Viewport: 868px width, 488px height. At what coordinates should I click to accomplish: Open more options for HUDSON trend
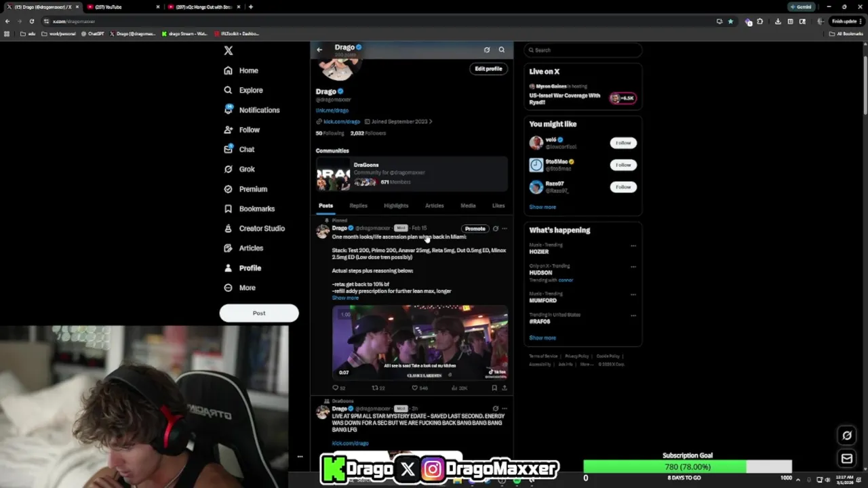coord(633,267)
